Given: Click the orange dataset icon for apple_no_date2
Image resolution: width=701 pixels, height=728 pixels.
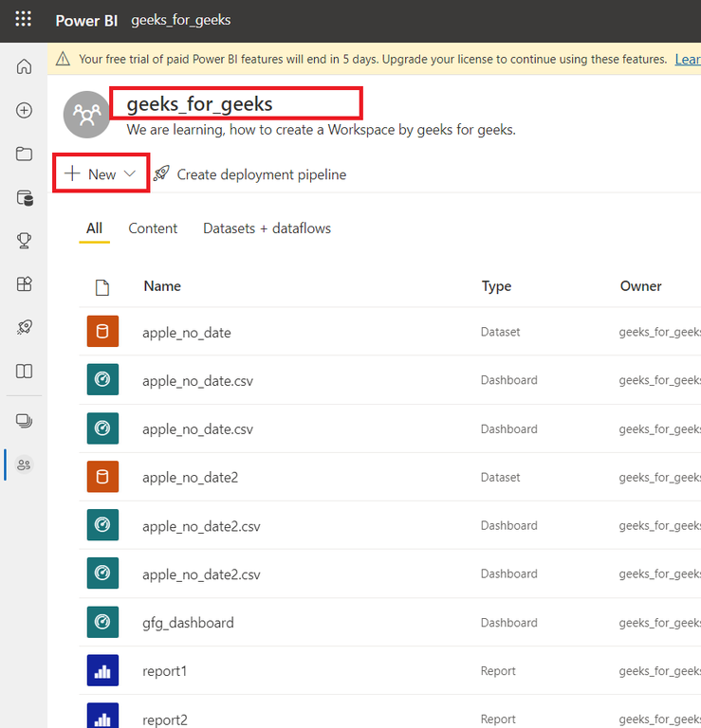Looking at the screenshot, I should (x=102, y=477).
